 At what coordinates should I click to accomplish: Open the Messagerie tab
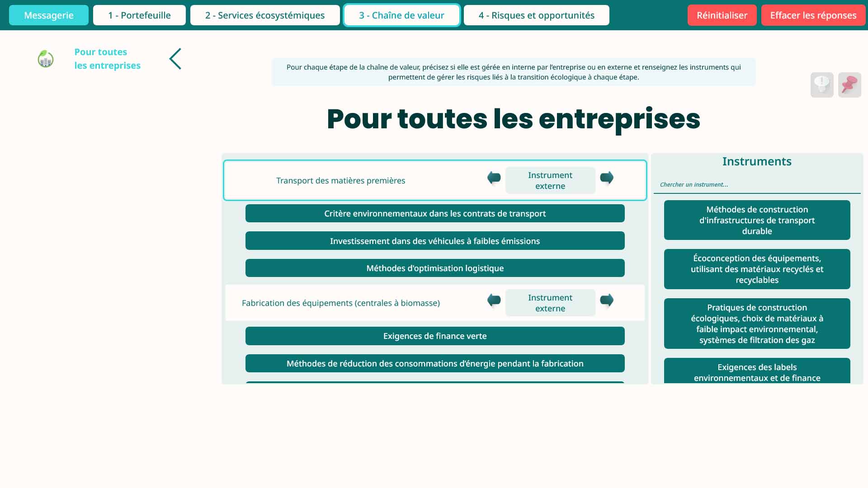tap(49, 15)
